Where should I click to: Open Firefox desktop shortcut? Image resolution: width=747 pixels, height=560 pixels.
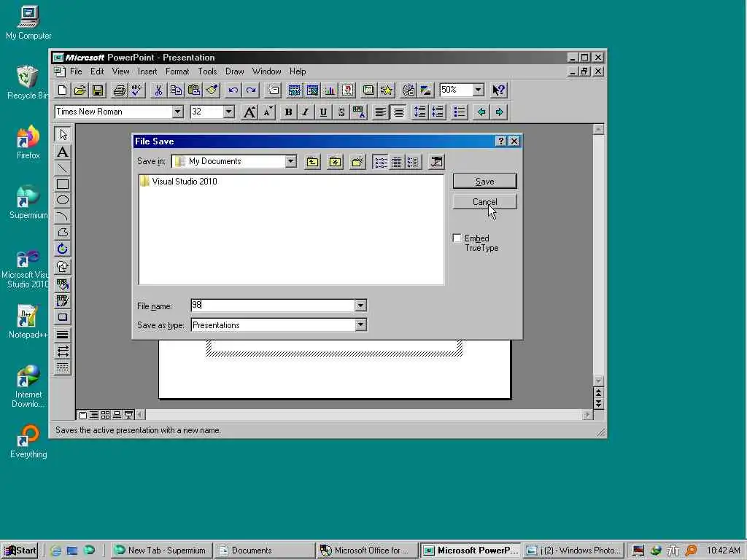click(x=28, y=142)
